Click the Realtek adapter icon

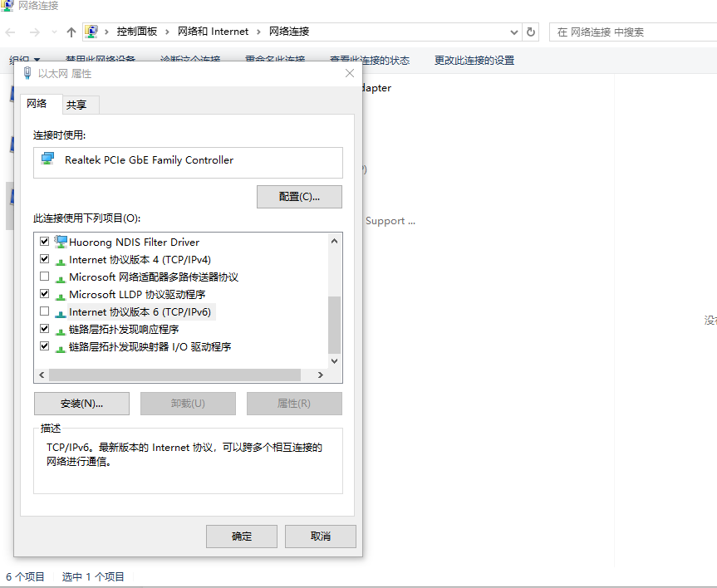coord(47,159)
